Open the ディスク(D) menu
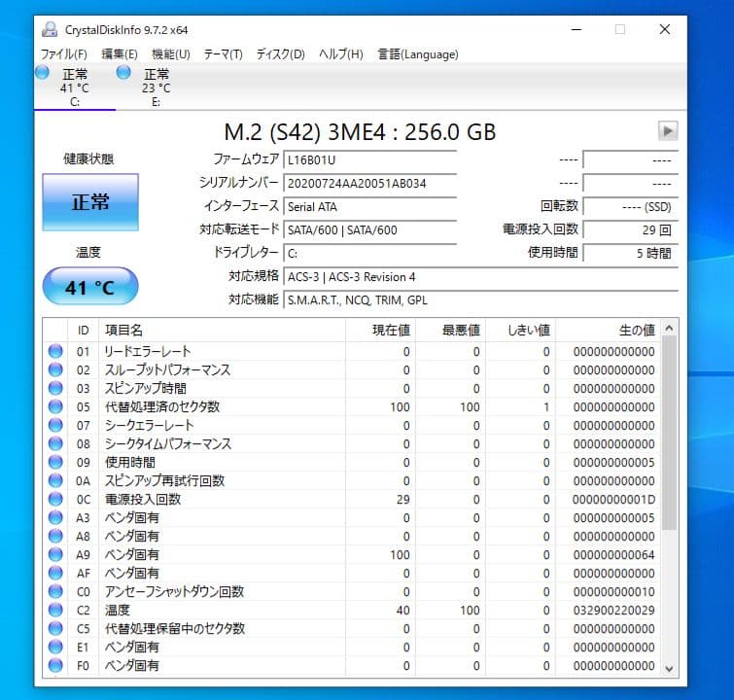The height and width of the screenshot is (700, 734). coord(280,54)
